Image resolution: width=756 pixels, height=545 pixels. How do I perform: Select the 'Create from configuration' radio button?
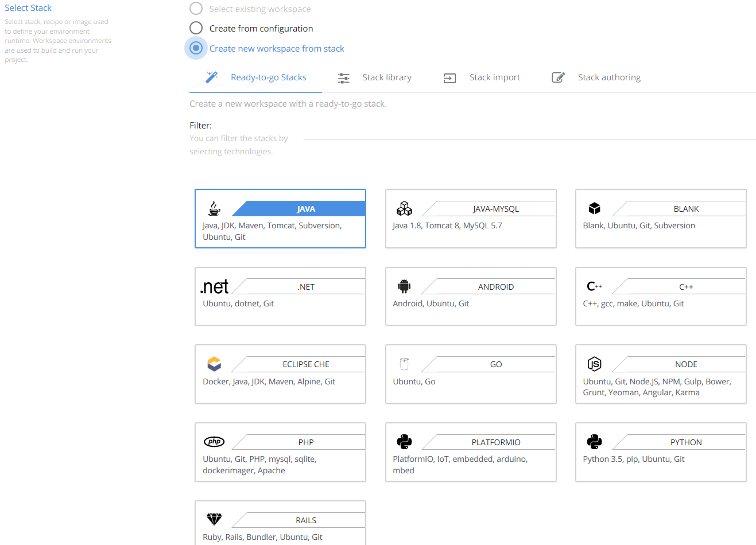pyautogui.click(x=196, y=28)
